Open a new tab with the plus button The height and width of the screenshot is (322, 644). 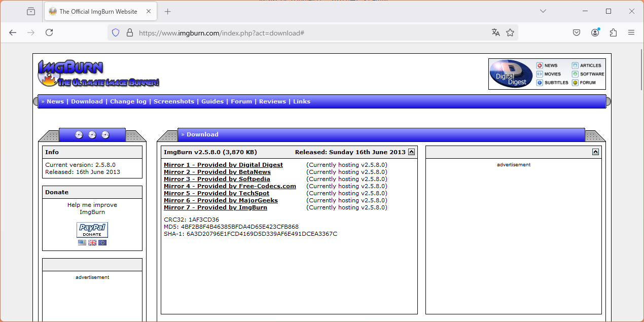(168, 11)
